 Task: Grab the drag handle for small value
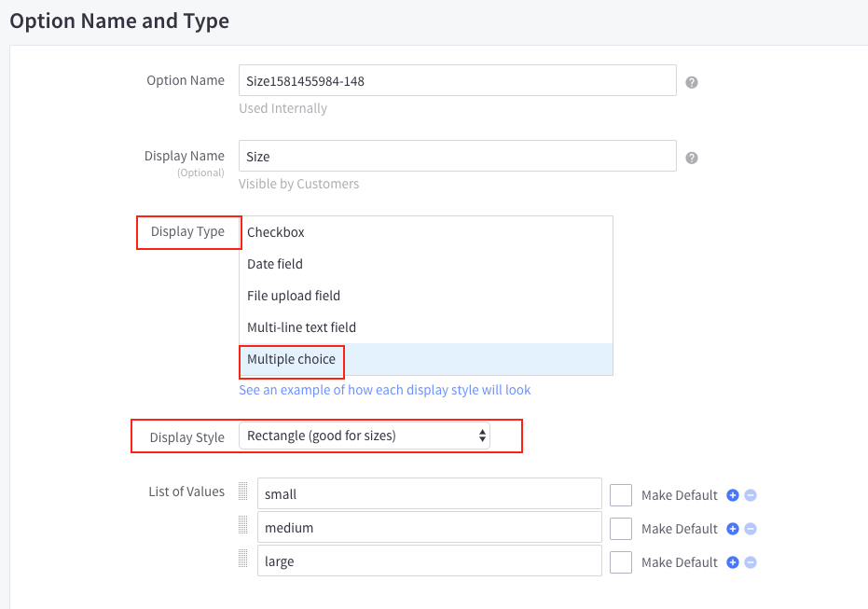point(243,491)
